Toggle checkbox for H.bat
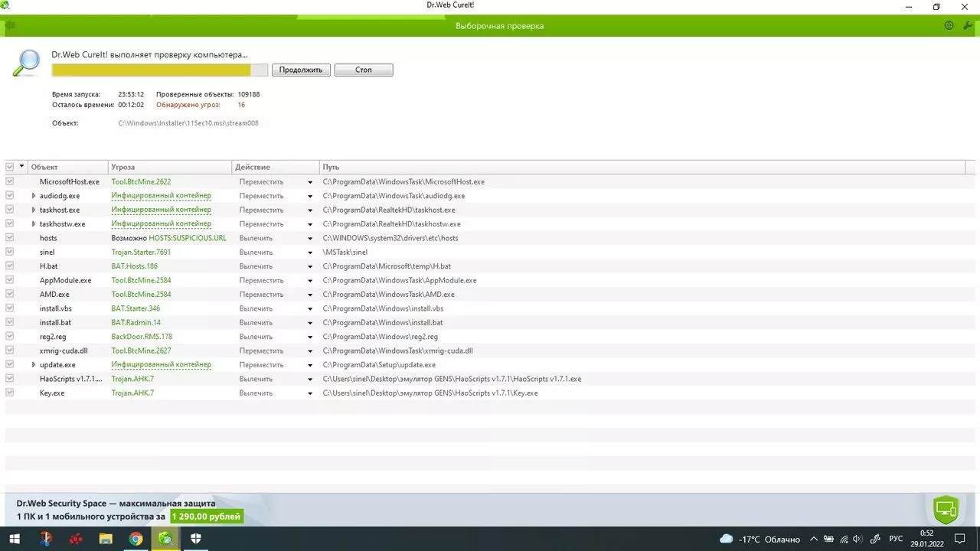 pyautogui.click(x=10, y=266)
